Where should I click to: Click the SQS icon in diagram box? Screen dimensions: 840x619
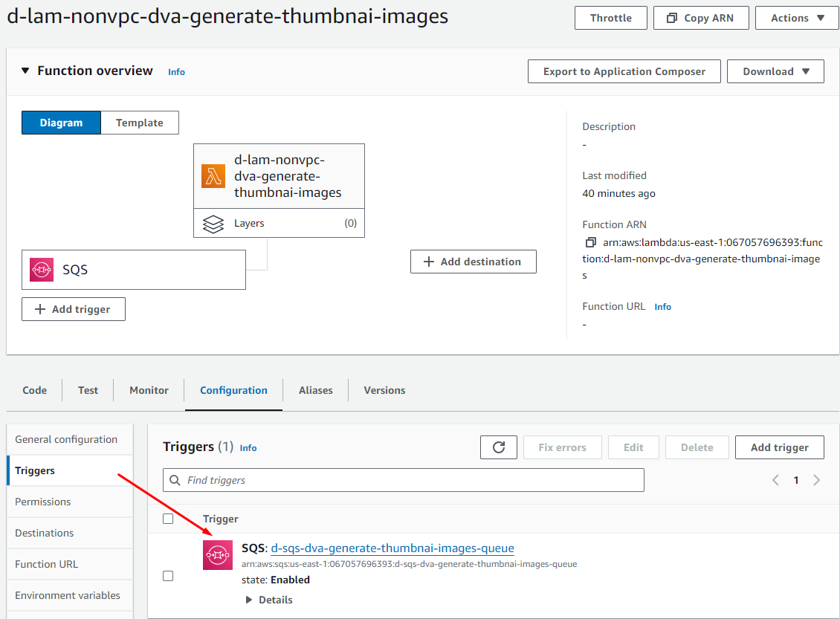[42, 270]
